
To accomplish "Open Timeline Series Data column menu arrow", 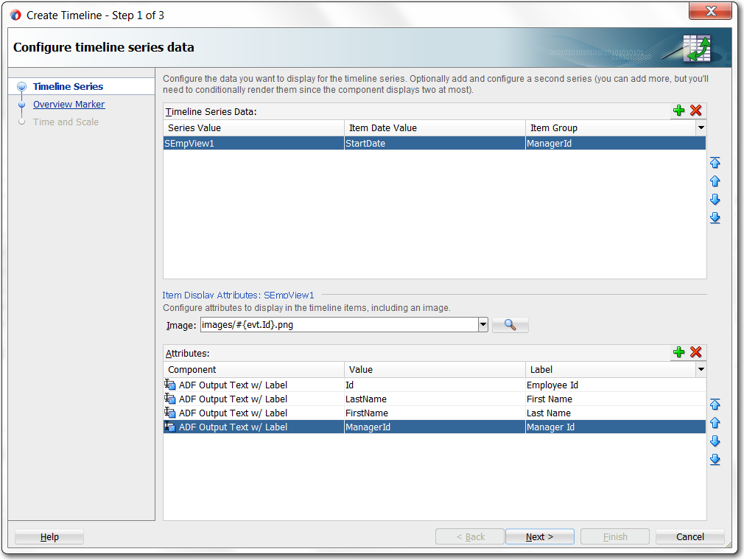I will pos(701,127).
